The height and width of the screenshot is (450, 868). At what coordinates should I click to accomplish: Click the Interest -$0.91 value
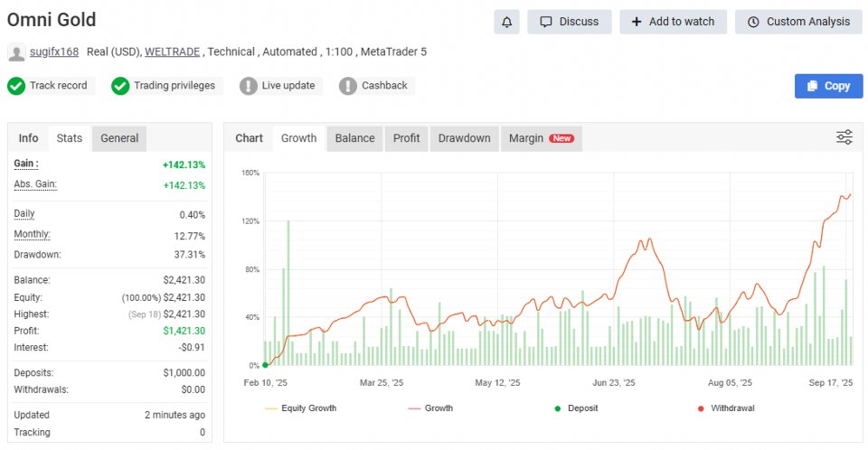tap(192, 348)
